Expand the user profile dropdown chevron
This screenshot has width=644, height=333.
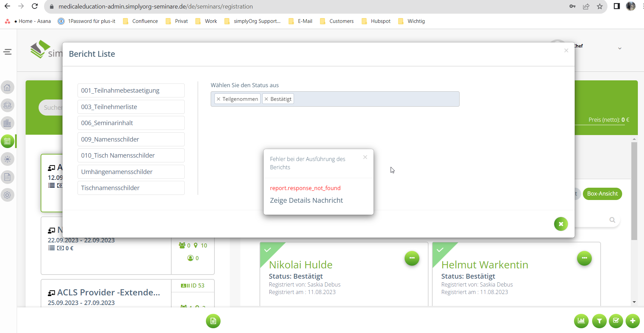620,49
